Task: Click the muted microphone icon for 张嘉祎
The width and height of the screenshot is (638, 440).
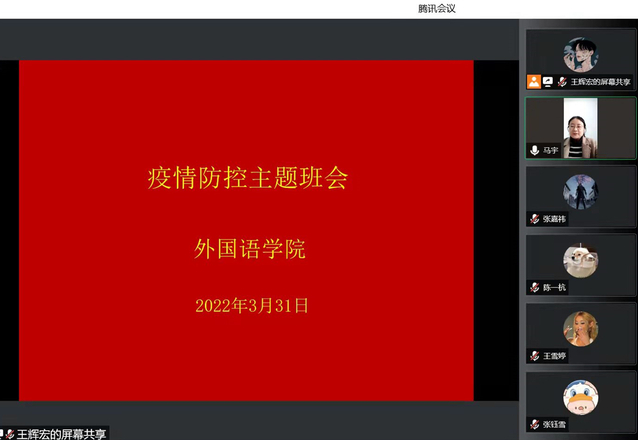Action: click(535, 219)
